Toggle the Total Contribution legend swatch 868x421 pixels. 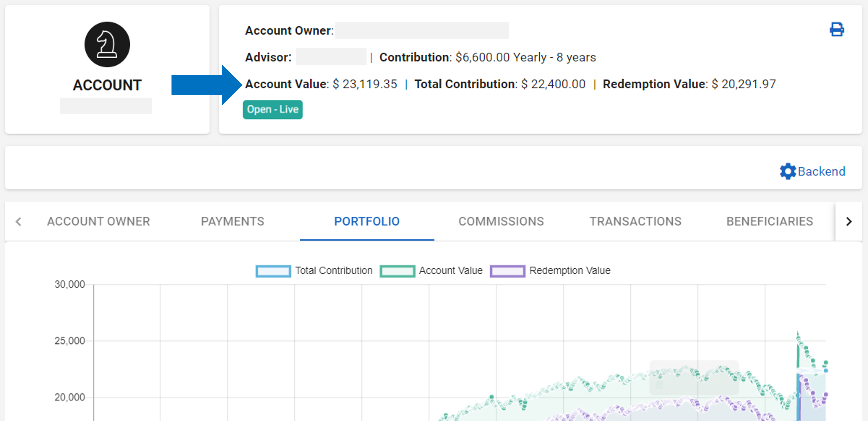coord(273,271)
